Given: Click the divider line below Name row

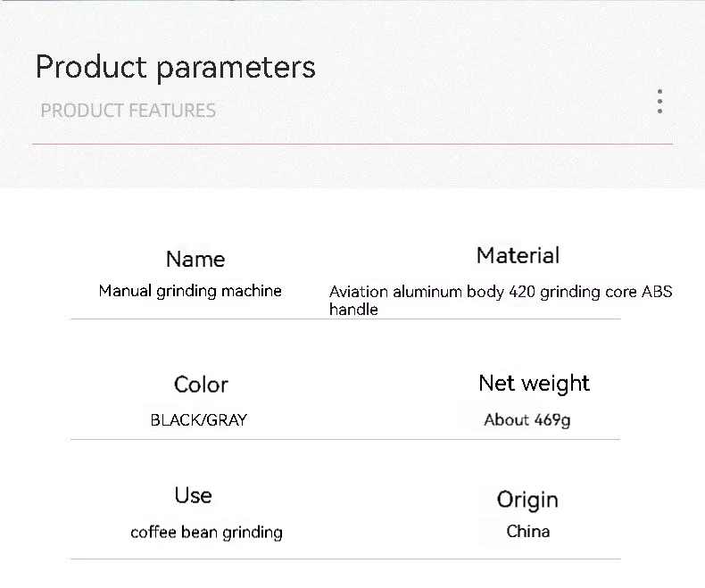Looking at the screenshot, I should tap(345, 319).
